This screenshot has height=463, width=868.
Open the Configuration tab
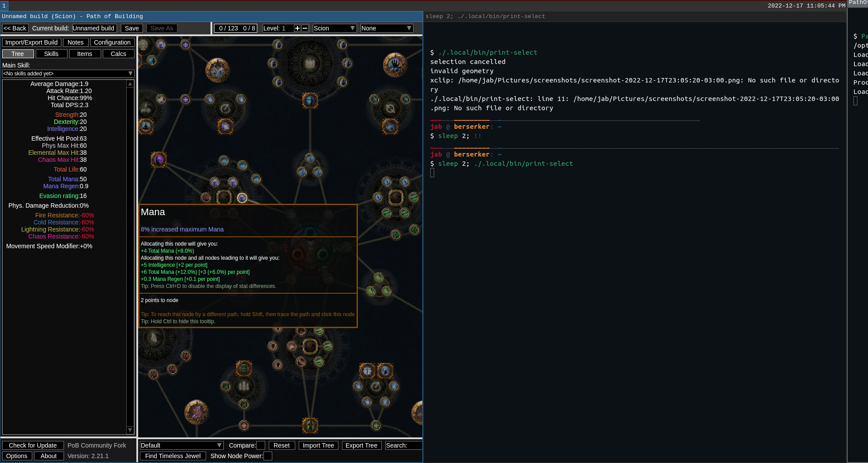[112, 42]
